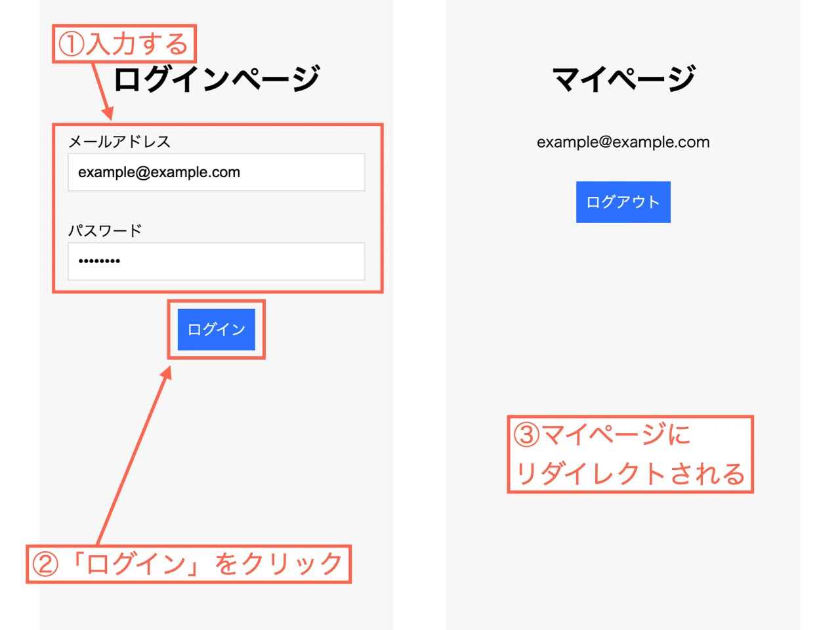Screen dimensions: 840x630
Task: Click the red outline around the login form
Action: (217, 125)
